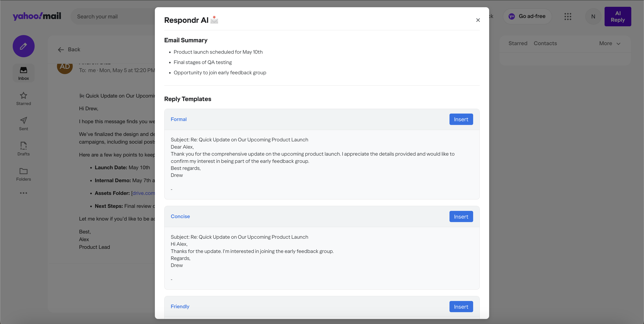
Task: Open the Inbox folder icon
Action: pyautogui.click(x=23, y=70)
